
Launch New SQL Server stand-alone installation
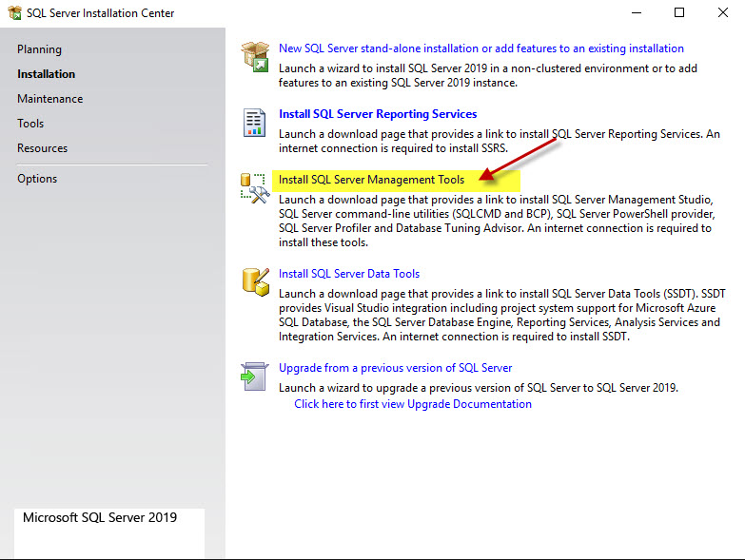point(480,48)
